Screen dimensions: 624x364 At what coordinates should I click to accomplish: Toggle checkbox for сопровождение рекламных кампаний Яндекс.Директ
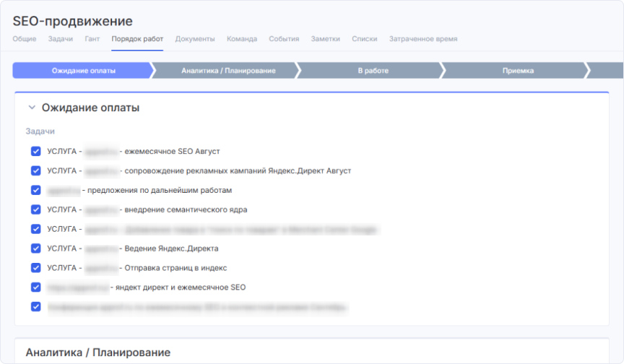(x=35, y=171)
